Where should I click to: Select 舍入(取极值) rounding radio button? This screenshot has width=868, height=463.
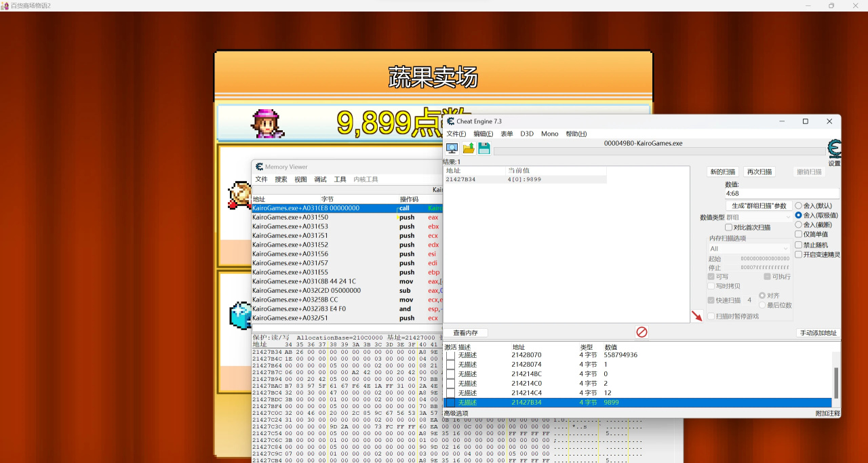tap(799, 215)
